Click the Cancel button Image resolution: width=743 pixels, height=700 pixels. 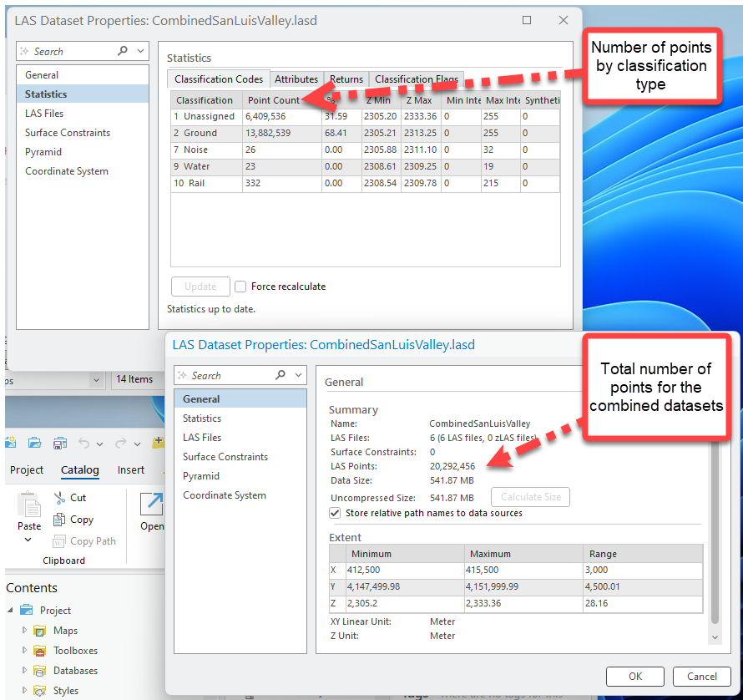tap(701, 677)
